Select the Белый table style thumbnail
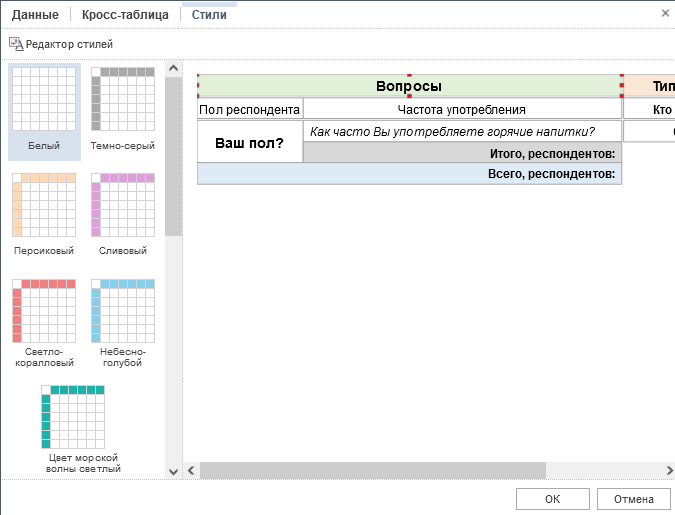The width and height of the screenshot is (675, 515). 44,100
